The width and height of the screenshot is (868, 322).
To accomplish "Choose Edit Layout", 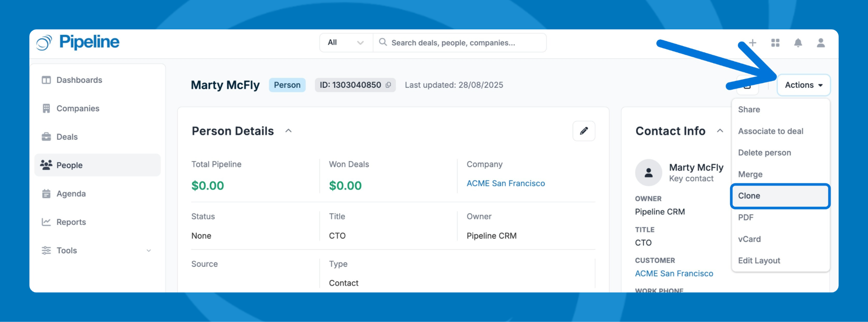I will pyautogui.click(x=781, y=260).
